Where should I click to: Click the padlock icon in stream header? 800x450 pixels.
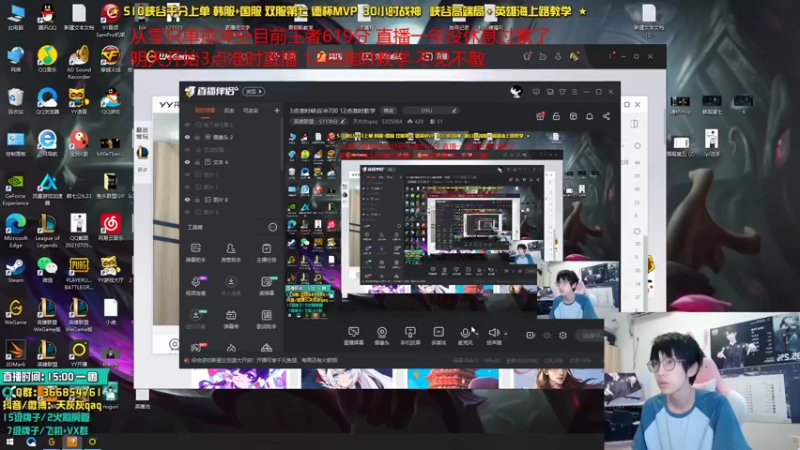click(x=556, y=116)
